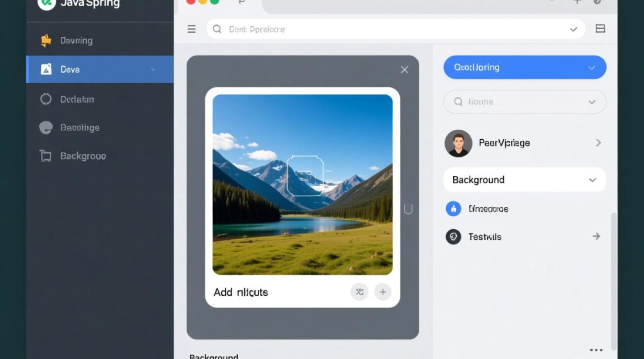644x359 pixels.
Task: Open the Backgroop sidebar item
Action: point(82,156)
